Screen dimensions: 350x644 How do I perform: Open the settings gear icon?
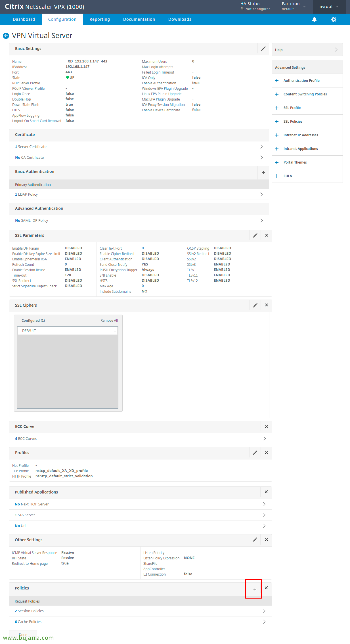334,19
